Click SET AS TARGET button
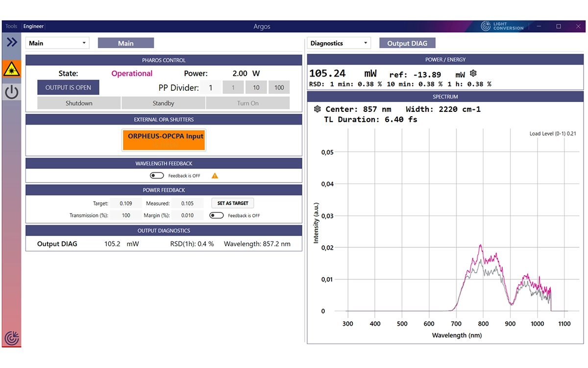Image resolution: width=588 pixels, height=368 pixels. (233, 203)
